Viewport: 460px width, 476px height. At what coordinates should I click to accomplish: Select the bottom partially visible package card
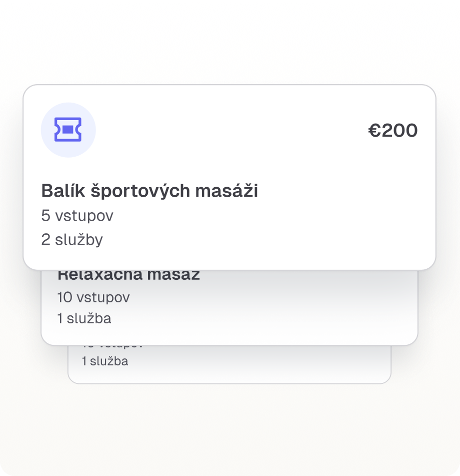click(x=230, y=361)
